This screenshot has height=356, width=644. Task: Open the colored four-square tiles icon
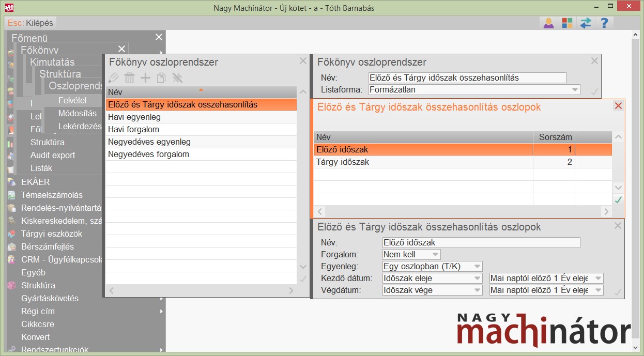(567, 23)
